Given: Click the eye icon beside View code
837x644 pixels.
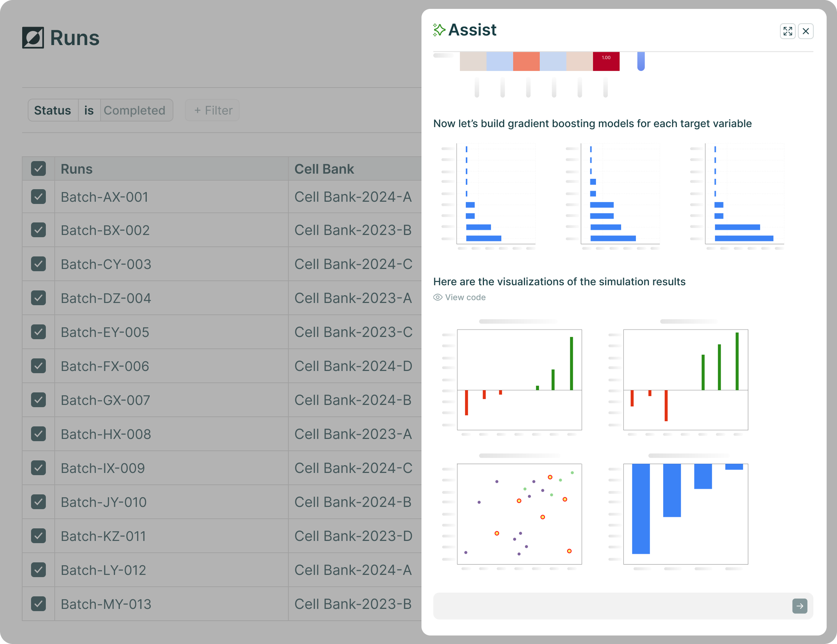Looking at the screenshot, I should point(438,297).
